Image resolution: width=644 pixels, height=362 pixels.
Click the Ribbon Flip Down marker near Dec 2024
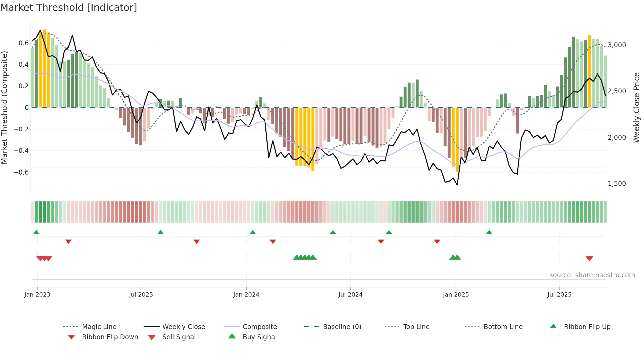[437, 242]
